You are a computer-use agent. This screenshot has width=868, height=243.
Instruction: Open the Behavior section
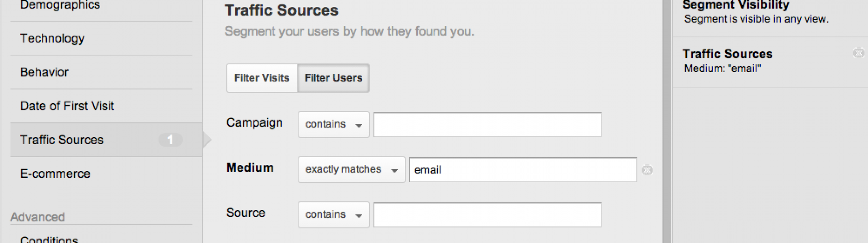[45, 72]
